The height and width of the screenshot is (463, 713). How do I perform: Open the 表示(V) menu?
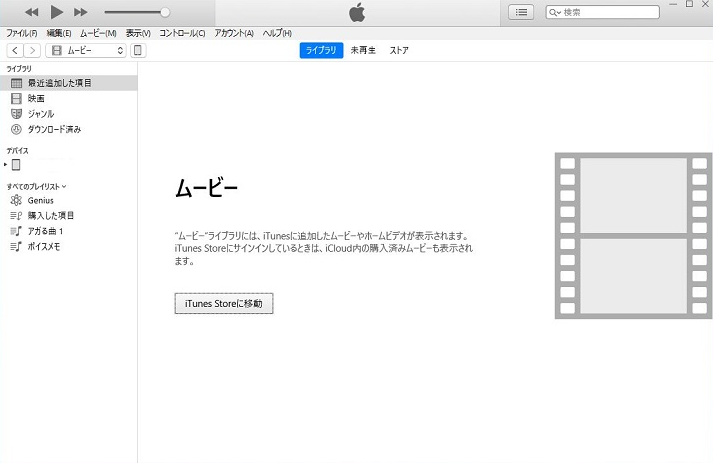[x=138, y=33]
